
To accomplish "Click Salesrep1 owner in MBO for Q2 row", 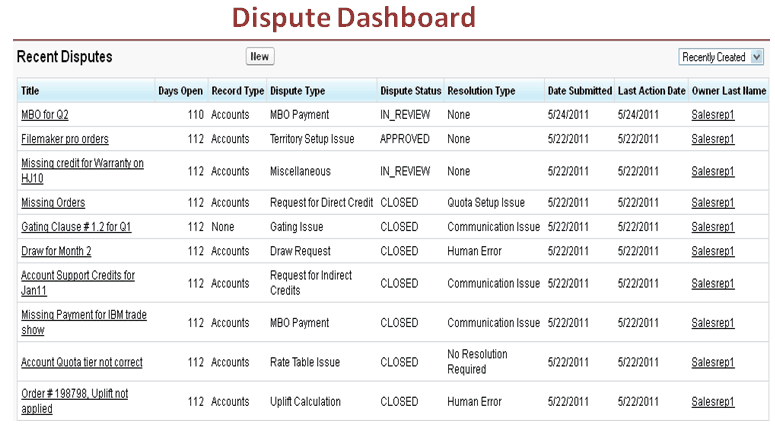I will 713,115.
